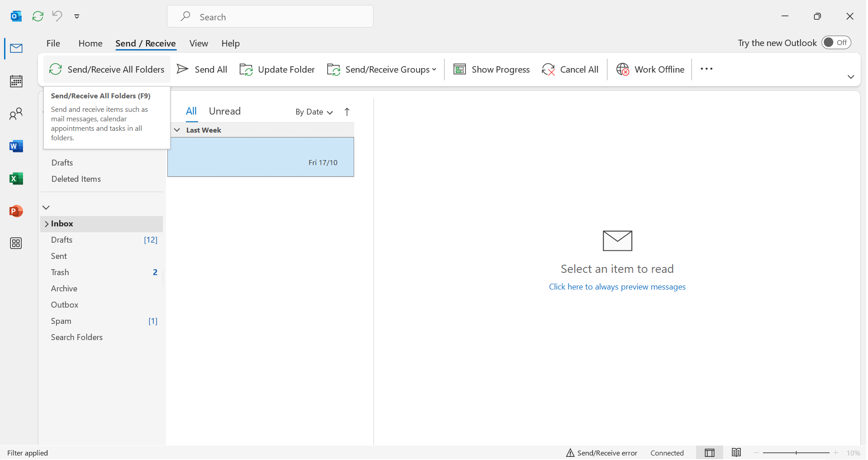Toggle Work Offline mode
The image size is (868, 460).
pyautogui.click(x=650, y=69)
